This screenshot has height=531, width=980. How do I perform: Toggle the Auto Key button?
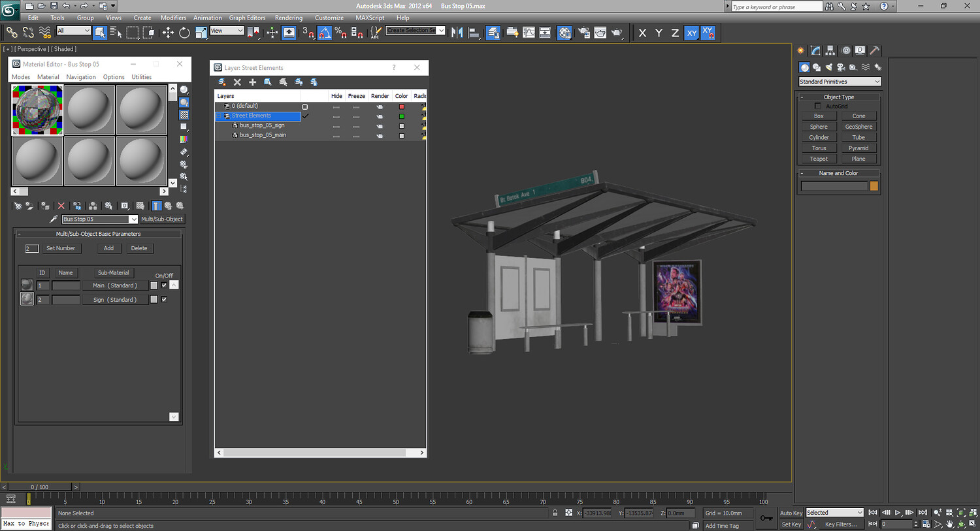tap(791, 513)
